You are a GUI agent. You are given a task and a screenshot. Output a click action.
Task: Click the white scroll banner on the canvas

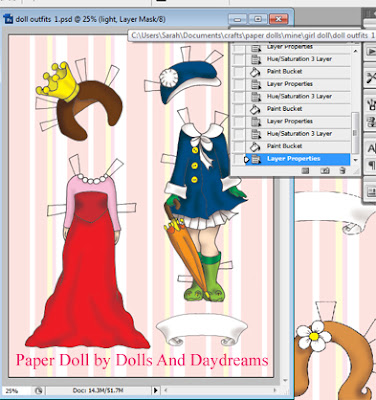click(x=202, y=329)
